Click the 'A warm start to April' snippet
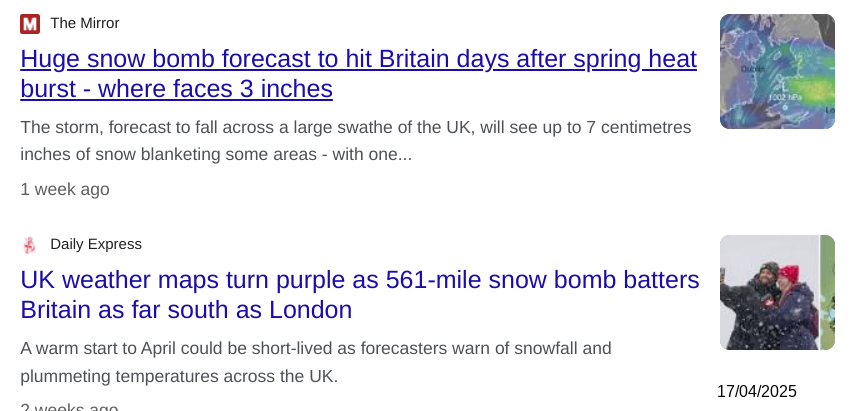The width and height of the screenshot is (853, 411). coord(316,362)
